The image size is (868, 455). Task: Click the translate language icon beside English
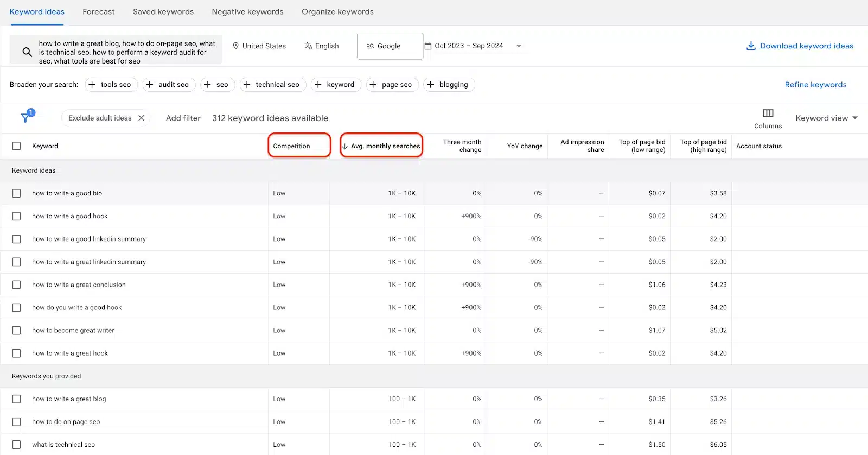[308, 46]
